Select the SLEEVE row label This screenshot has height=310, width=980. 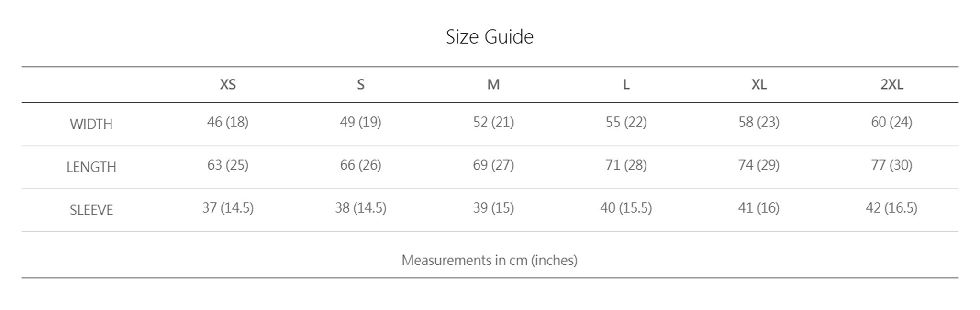tap(91, 210)
